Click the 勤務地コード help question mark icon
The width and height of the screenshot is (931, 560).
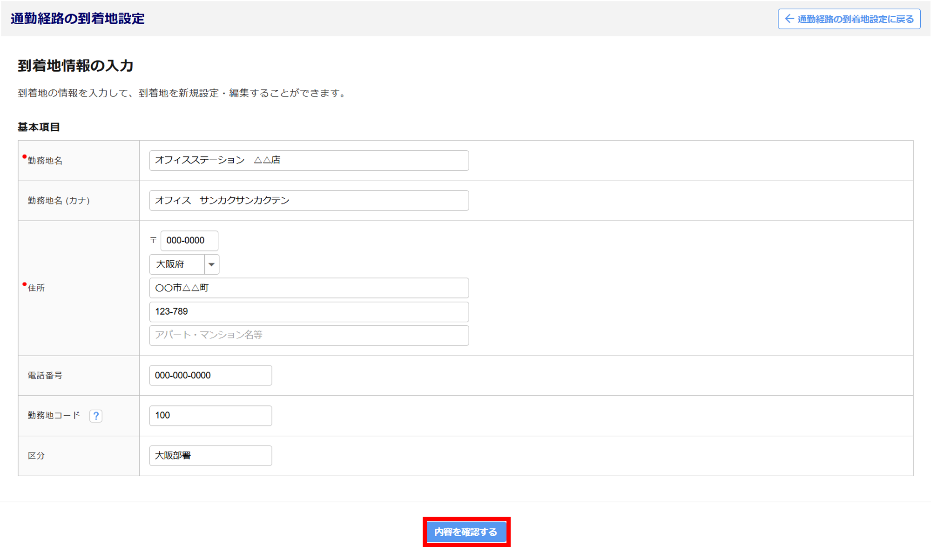[96, 416]
